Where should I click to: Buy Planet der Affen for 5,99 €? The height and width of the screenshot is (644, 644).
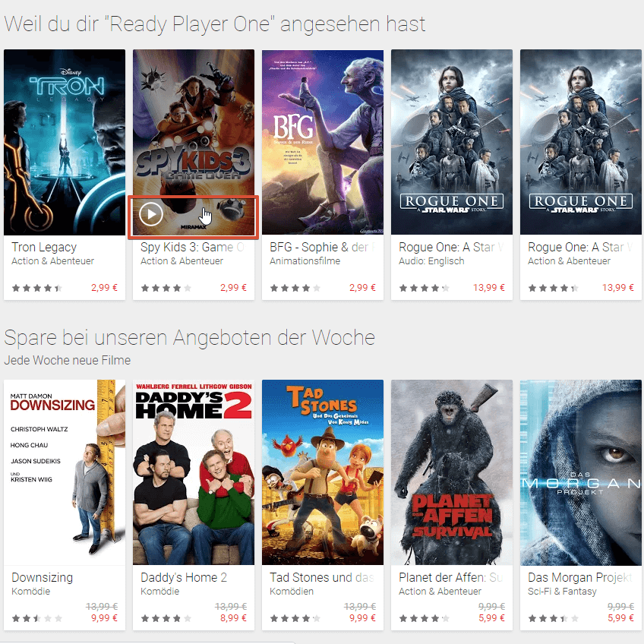(x=491, y=617)
